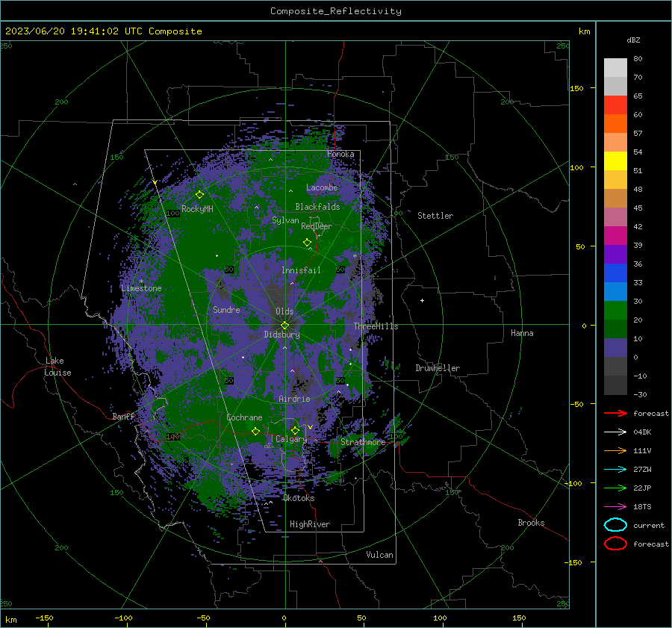Image resolution: width=672 pixels, height=628 pixels.
Task: Pick the red 65 dBZ legend swatch
Action: pyautogui.click(x=615, y=105)
